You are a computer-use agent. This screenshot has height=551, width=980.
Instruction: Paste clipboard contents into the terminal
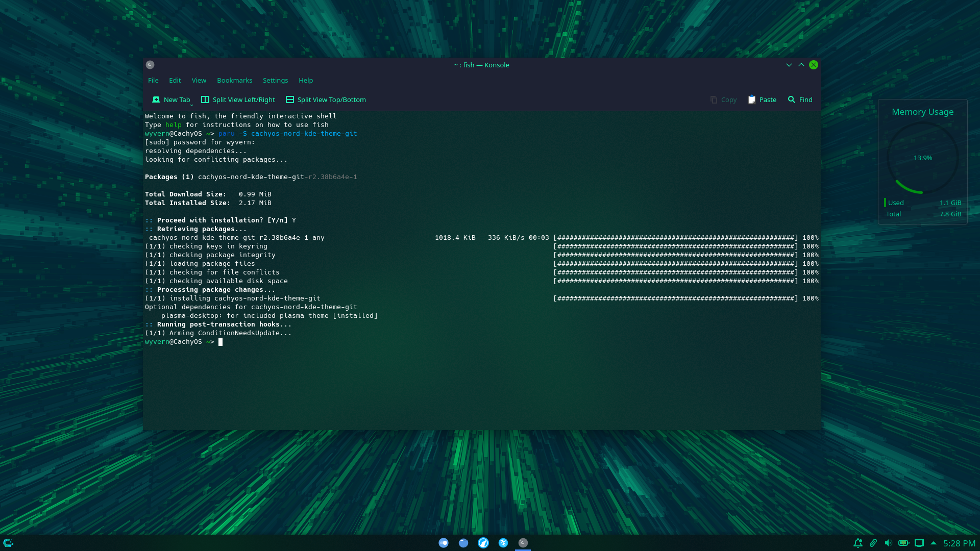(762, 99)
